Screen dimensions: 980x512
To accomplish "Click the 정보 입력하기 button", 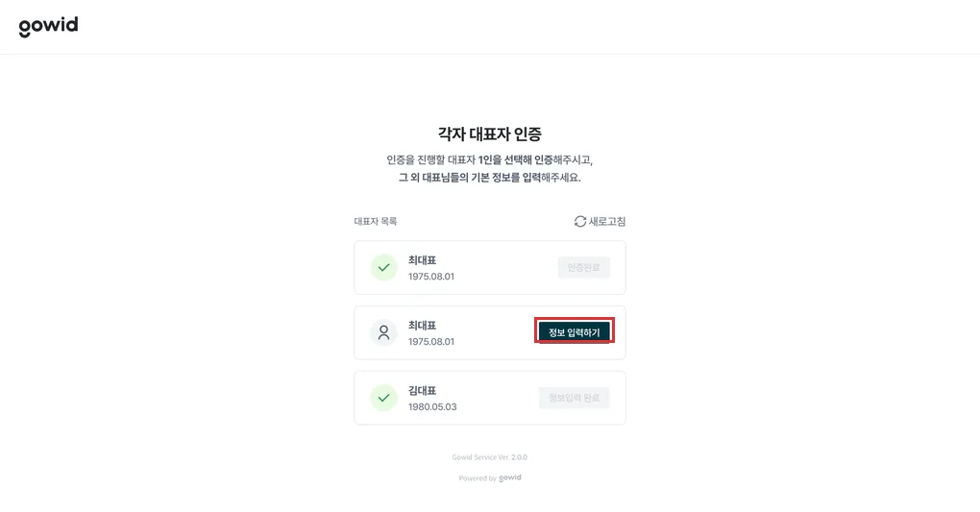I will 575,332.
